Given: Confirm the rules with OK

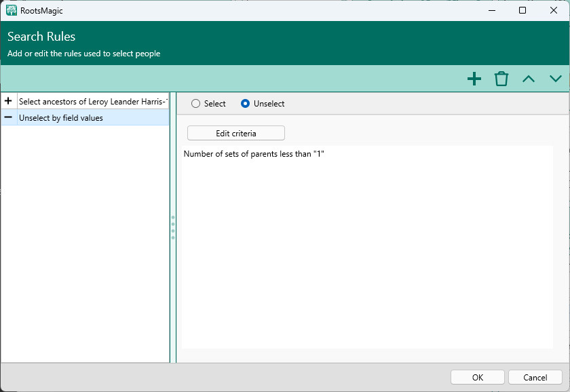Looking at the screenshot, I should tap(478, 378).
